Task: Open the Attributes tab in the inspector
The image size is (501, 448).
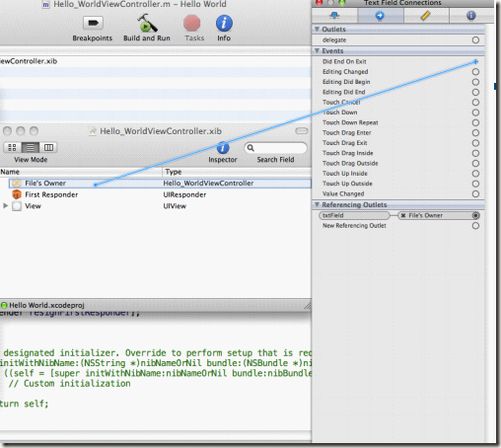Action: (334, 16)
